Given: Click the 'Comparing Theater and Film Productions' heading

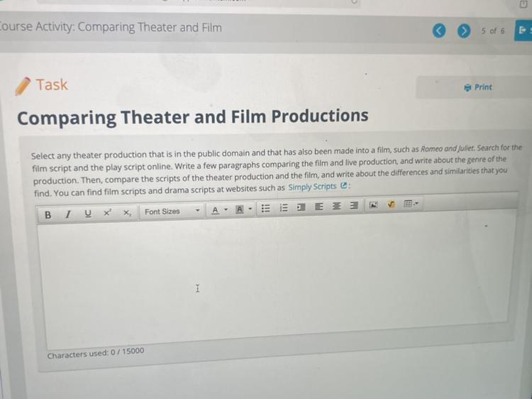Looking at the screenshot, I should pyautogui.click(x=193, y=117).
